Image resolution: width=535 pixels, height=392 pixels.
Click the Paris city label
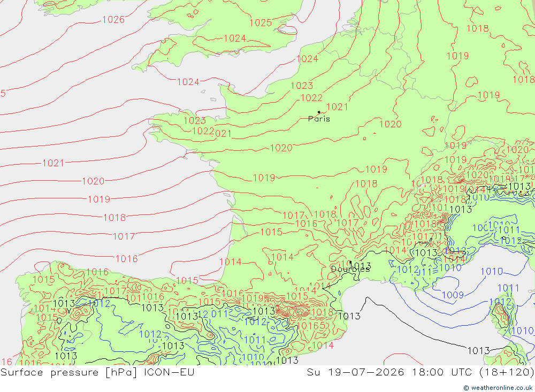[x=319, y=119]
